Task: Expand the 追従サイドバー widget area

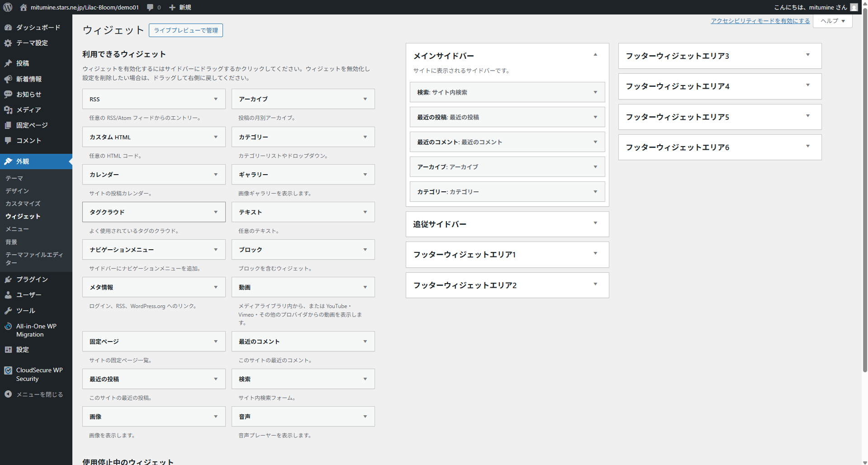Action: point(595,223)
